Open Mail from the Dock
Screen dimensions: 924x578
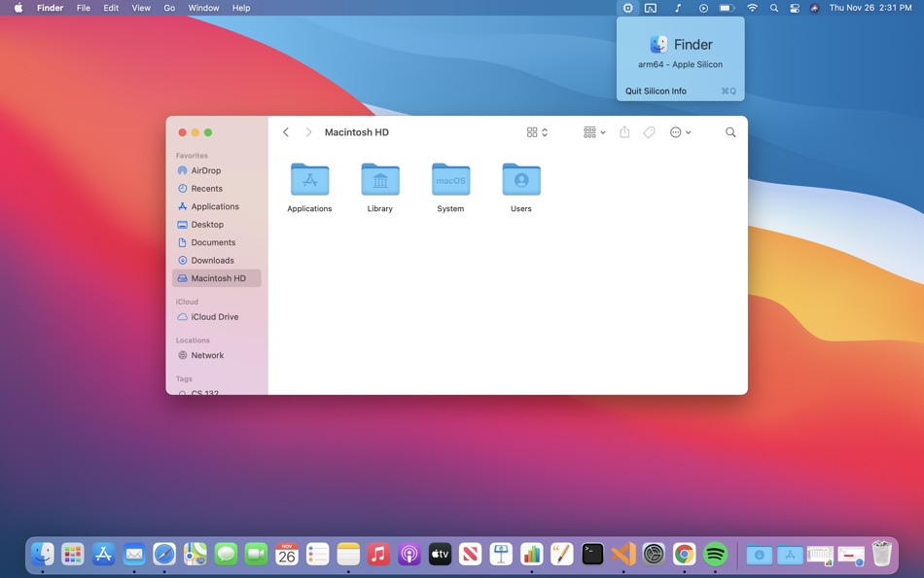point(134,554)
